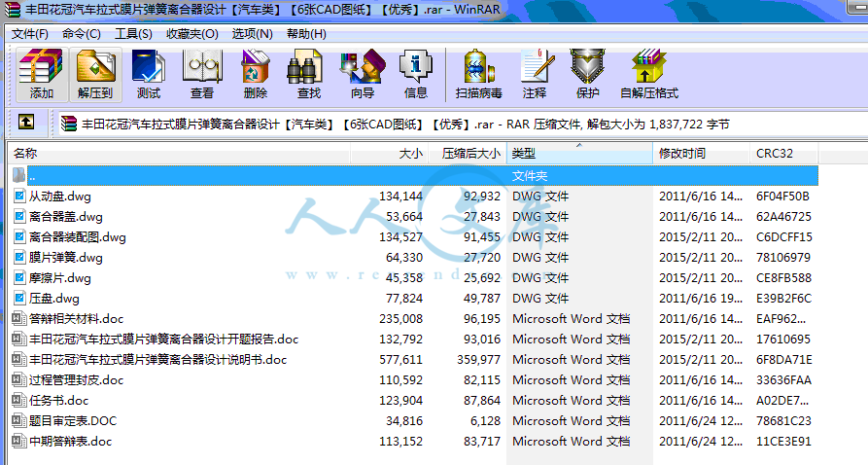Select the 开题报告.doc file
868x465 pixels.
pyautogui.click(x=164, y=340)
